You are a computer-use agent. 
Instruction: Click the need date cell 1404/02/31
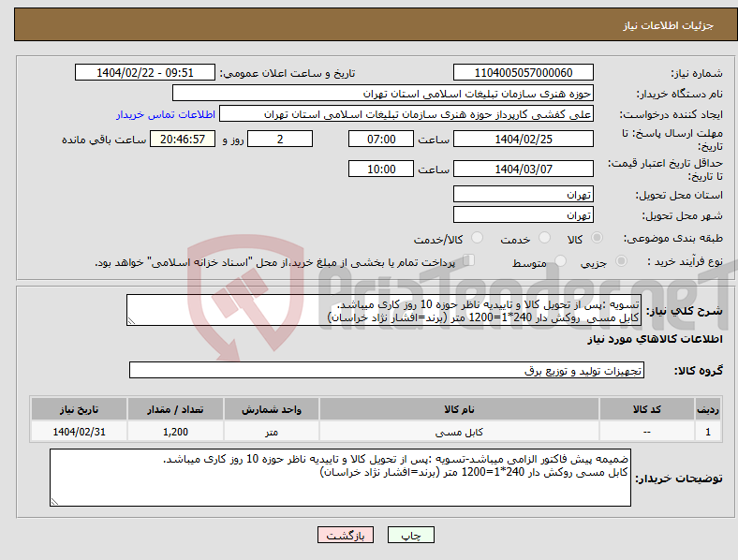(79, 432)
